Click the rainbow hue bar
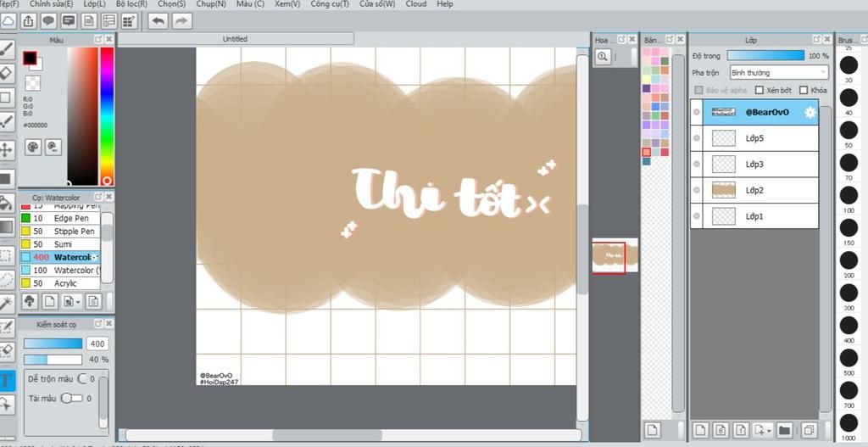 pyautogui.click(x=107, y=116)
